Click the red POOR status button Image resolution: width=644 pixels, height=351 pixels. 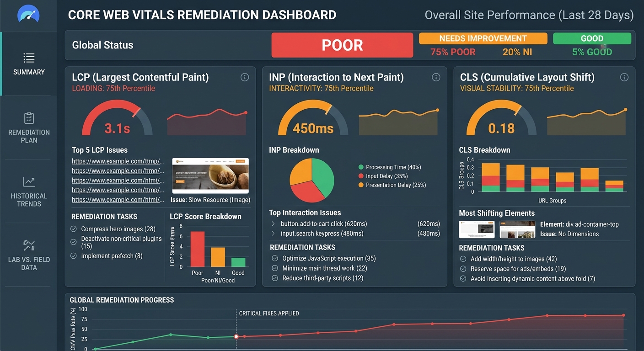point(342,45)
